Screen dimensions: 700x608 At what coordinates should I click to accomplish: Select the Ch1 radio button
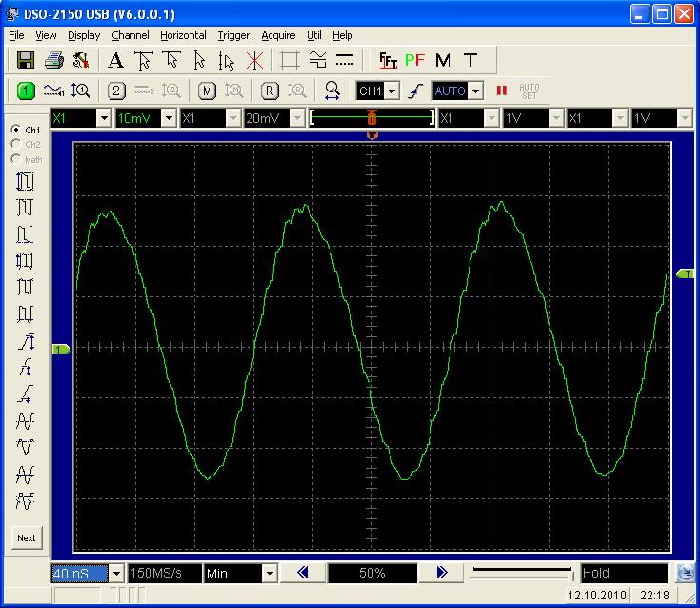15,130
